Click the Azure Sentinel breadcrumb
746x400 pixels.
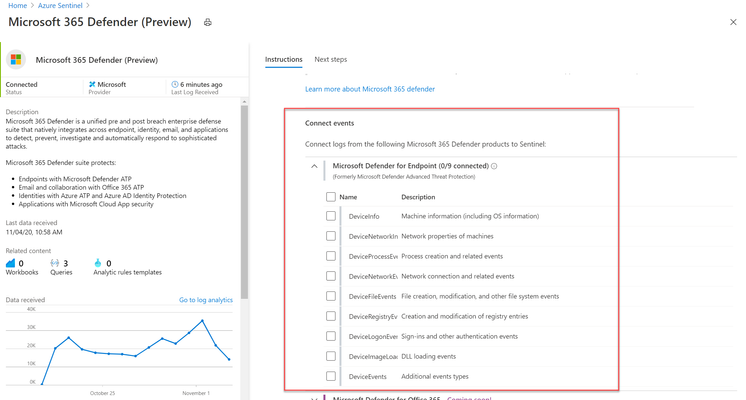click(60, 5)
